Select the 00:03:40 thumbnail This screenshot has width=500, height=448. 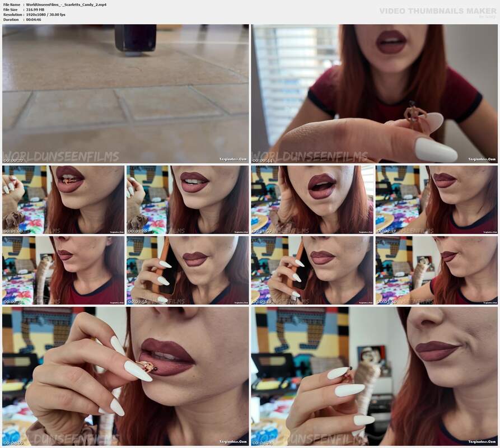437,270
